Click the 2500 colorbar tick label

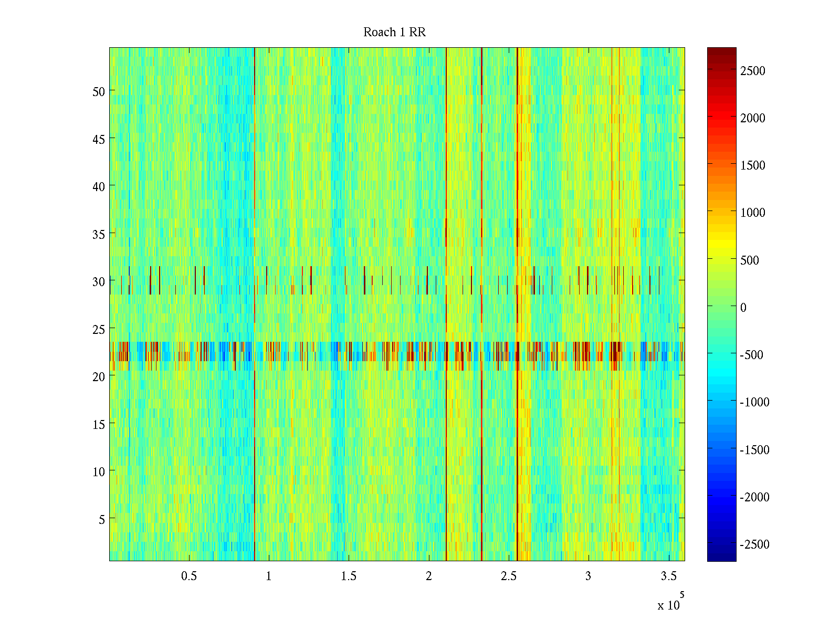[752, 71]
